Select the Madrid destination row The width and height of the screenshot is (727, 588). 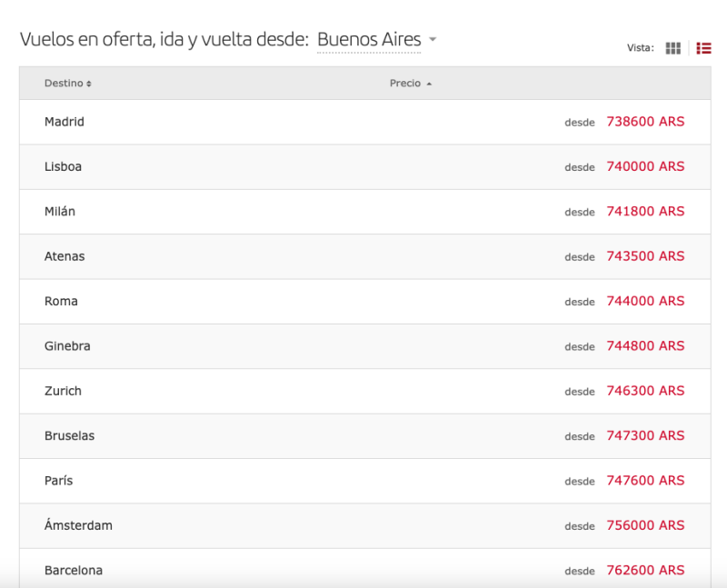click(x=65, y=122)
